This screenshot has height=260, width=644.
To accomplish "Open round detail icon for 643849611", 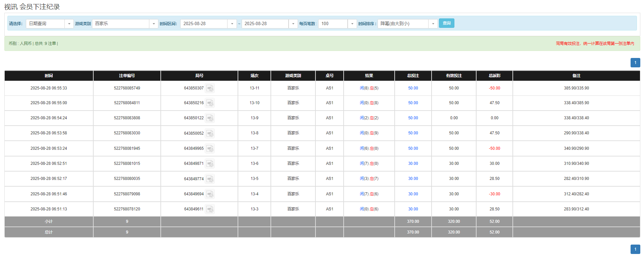I will coord(210,209).
